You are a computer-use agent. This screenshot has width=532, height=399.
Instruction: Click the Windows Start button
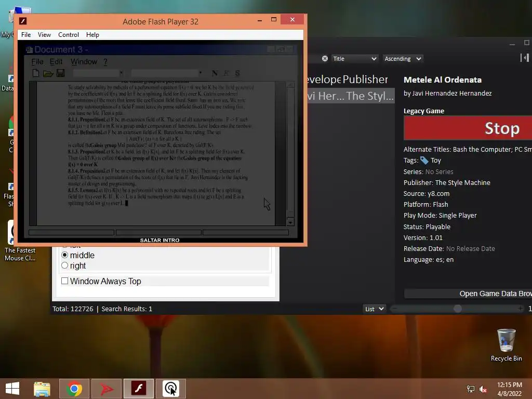click(12, 389)
